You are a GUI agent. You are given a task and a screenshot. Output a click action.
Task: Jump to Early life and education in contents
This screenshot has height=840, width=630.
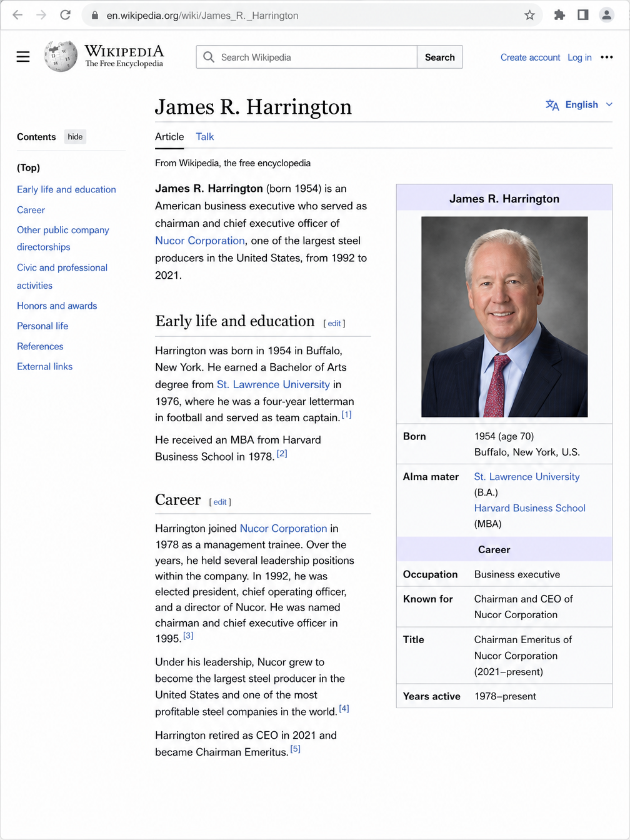66,189
